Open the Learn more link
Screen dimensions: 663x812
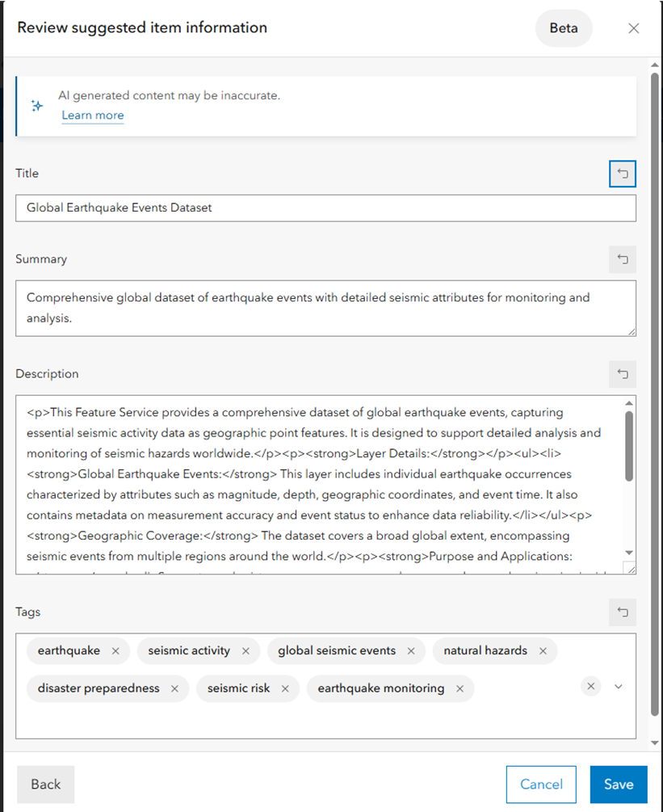click(x=93, y=116)
